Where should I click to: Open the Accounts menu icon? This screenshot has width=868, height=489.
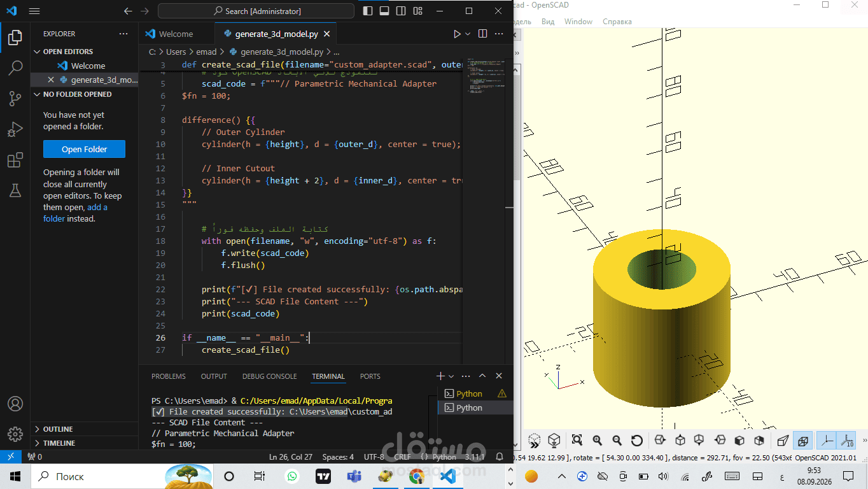(x=15, y=404)
